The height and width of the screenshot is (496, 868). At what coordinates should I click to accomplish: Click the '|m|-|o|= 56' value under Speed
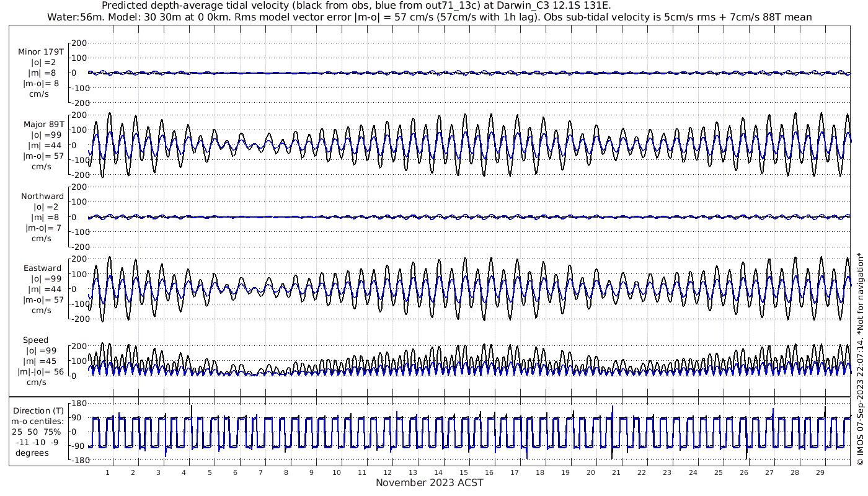tap(41, 372)
